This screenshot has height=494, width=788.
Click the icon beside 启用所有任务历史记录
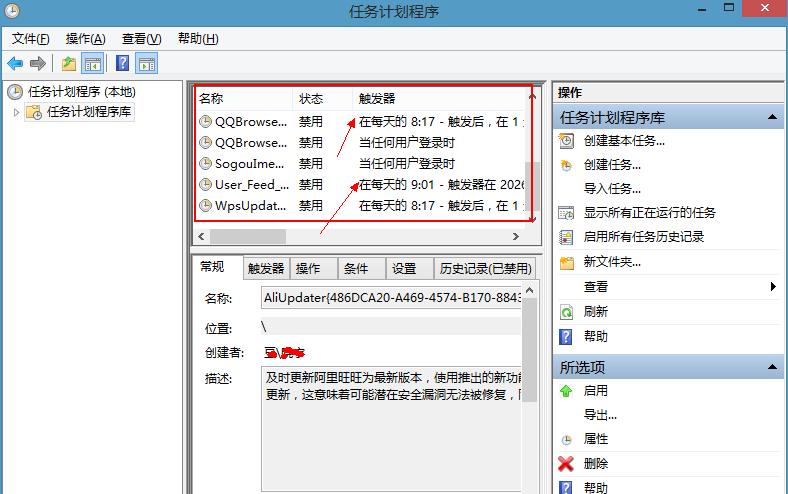566,237
